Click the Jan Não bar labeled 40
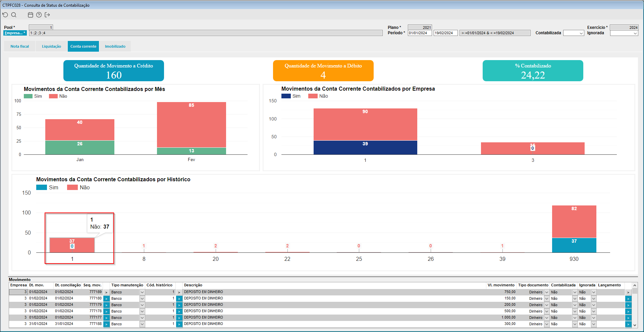Screen dimensions: 644x332 (x=80, y=130)
